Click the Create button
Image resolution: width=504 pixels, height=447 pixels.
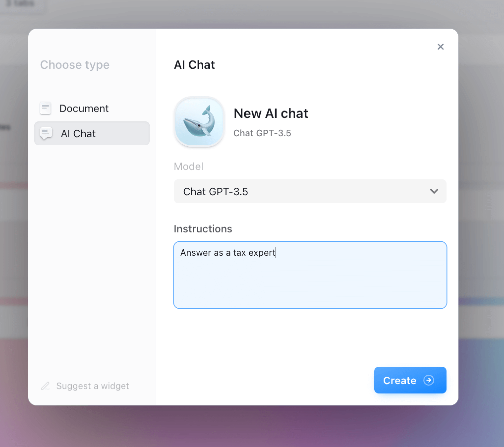(410, 380)
